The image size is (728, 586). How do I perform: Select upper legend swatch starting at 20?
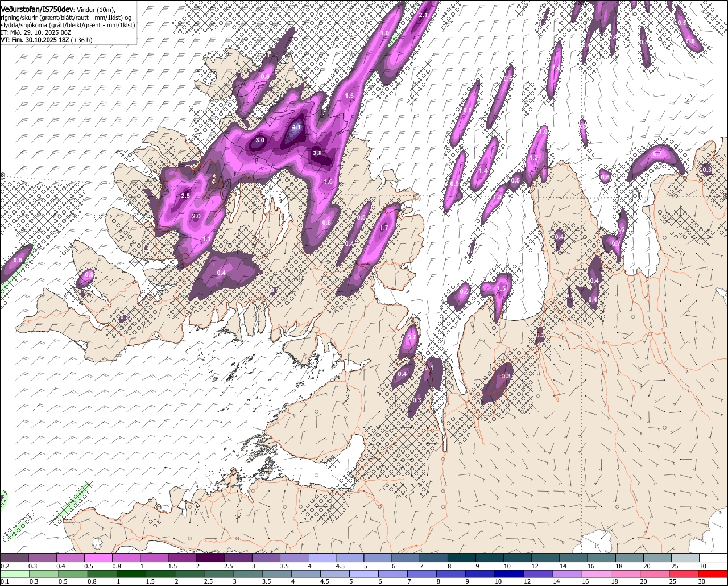click(x=657, y=558)
